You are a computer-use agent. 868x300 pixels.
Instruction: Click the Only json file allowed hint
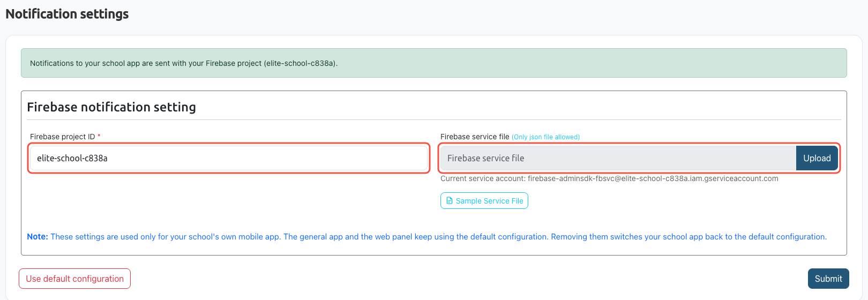(x=545, y=137)
